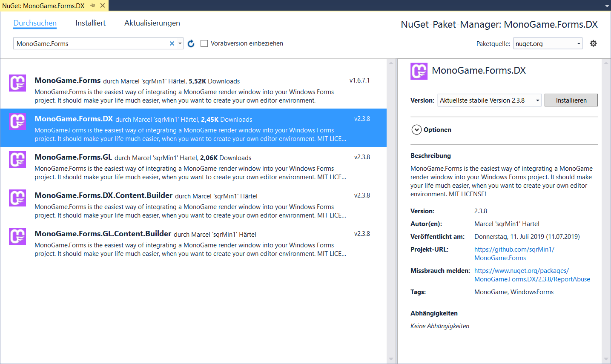Screen dimensions: 611x364
Task: Switch to the Durchsuchen tab
Action: click(x=35, y=23)
